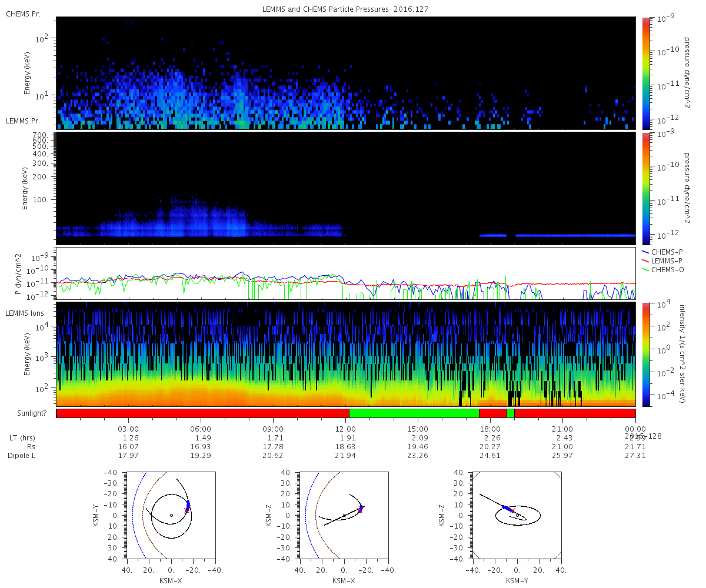
Task: Click the KSM-X versus KSM-Y orbit plot
Action: point(171,514)
